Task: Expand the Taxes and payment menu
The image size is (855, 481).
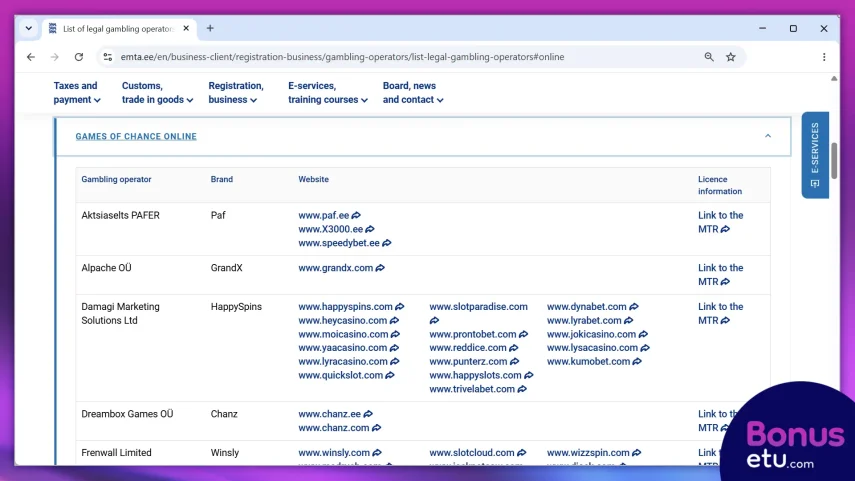Action: pyautogui.click(x=77, y=93)
